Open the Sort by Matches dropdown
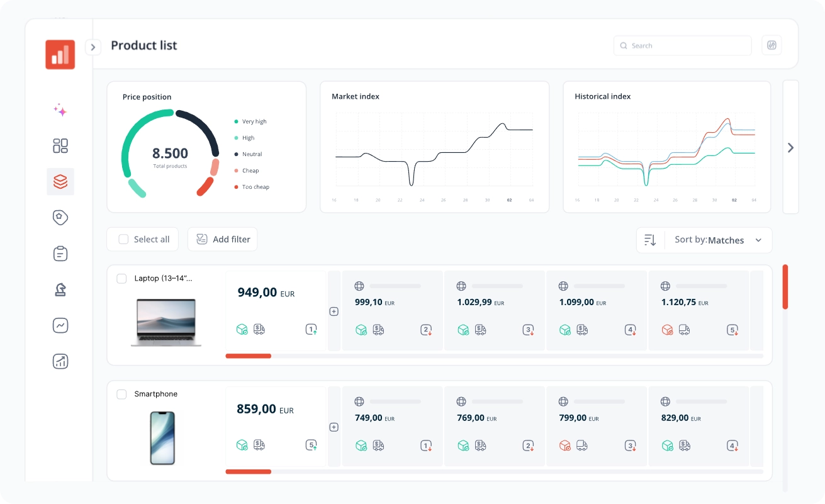 718,240
